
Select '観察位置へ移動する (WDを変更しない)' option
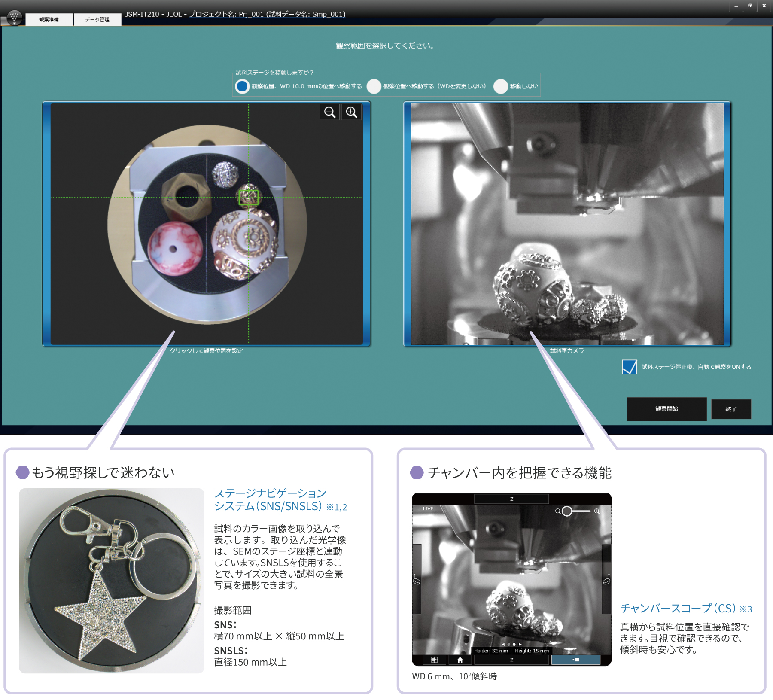point(374,86)
